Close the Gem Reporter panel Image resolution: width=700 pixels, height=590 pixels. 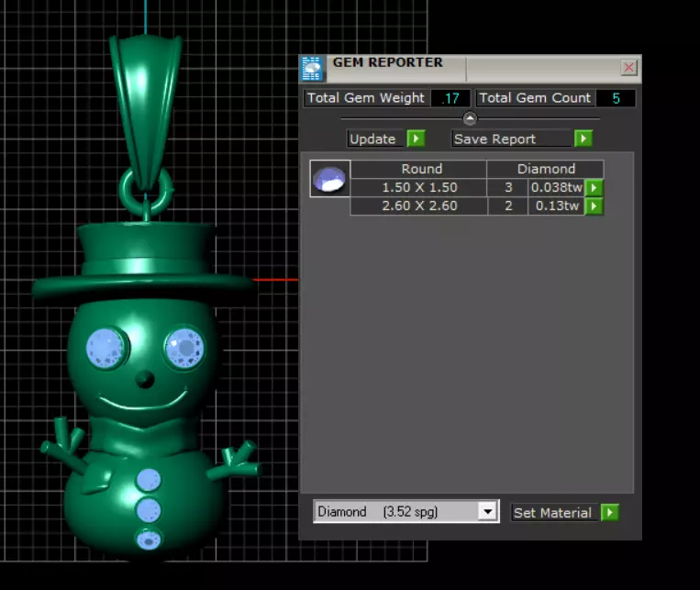[628, 67]
